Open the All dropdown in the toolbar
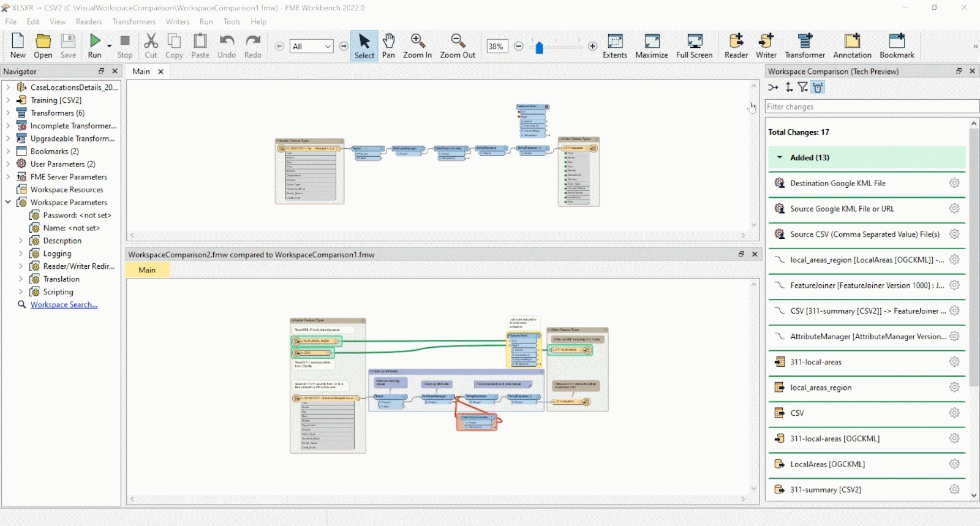The image size is (980, 526). [x=312, y=47]
